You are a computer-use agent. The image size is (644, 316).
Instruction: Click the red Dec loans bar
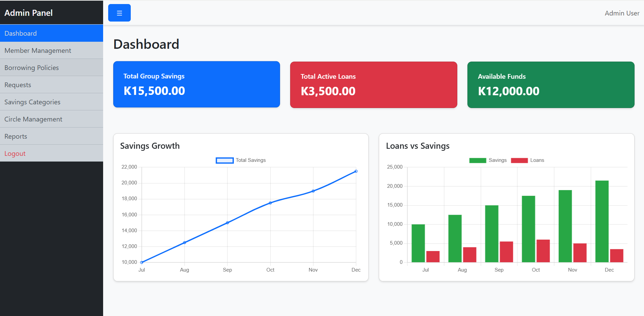click(617, 256)
